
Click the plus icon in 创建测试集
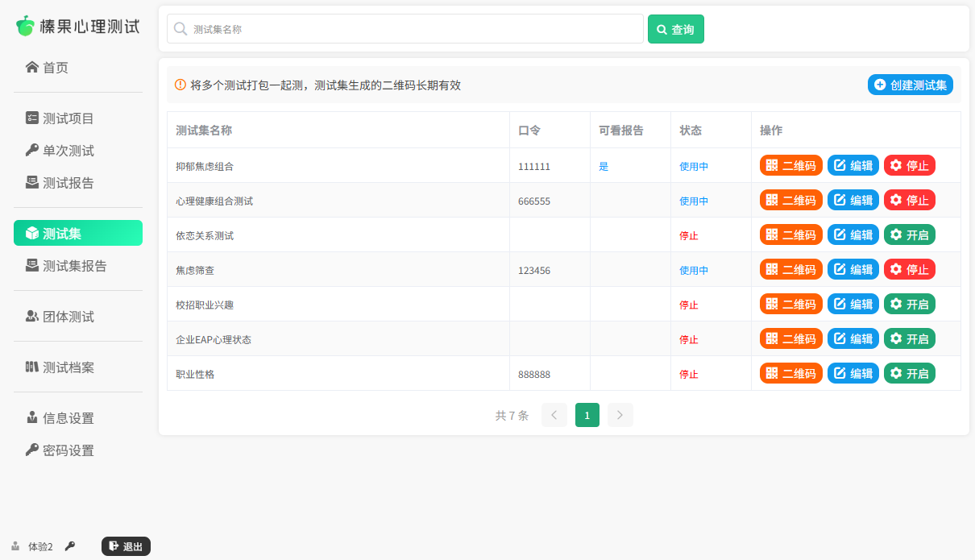(x=880, y=85)
